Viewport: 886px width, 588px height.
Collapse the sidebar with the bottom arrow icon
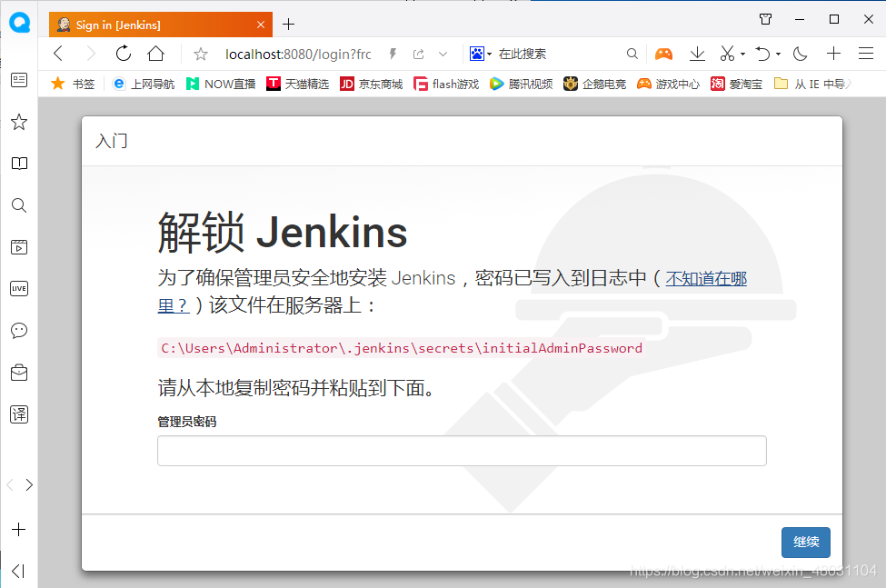pos(18,571)
